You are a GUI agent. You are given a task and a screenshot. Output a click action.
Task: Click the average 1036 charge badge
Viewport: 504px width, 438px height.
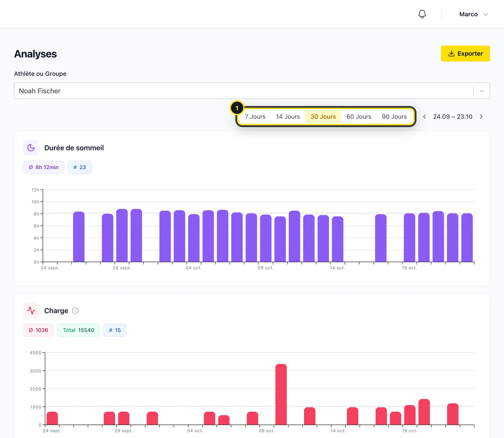pos(38,330)
